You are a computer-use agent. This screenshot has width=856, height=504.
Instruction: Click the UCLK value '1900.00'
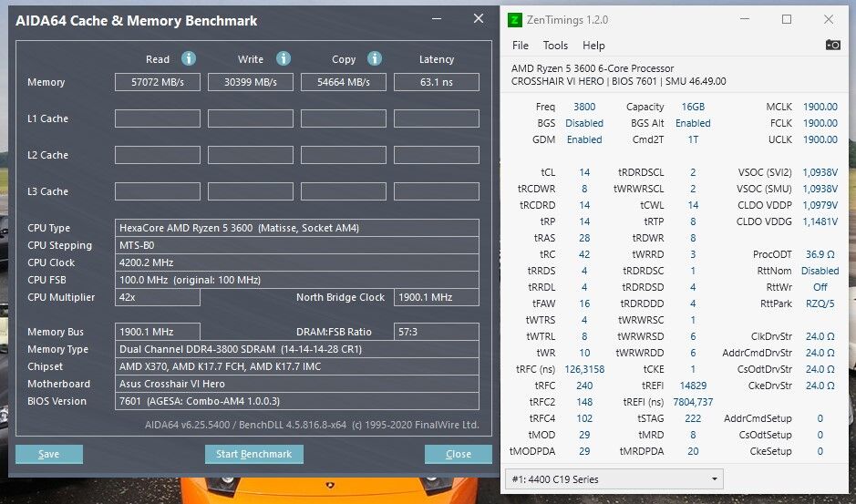(x=820, y=139)
